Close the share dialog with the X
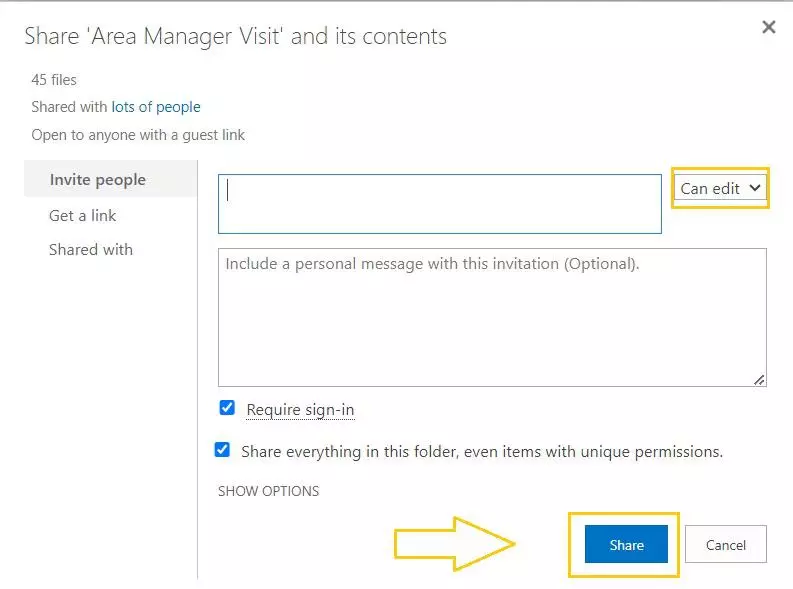793x589 pixels. coord(768,28)
